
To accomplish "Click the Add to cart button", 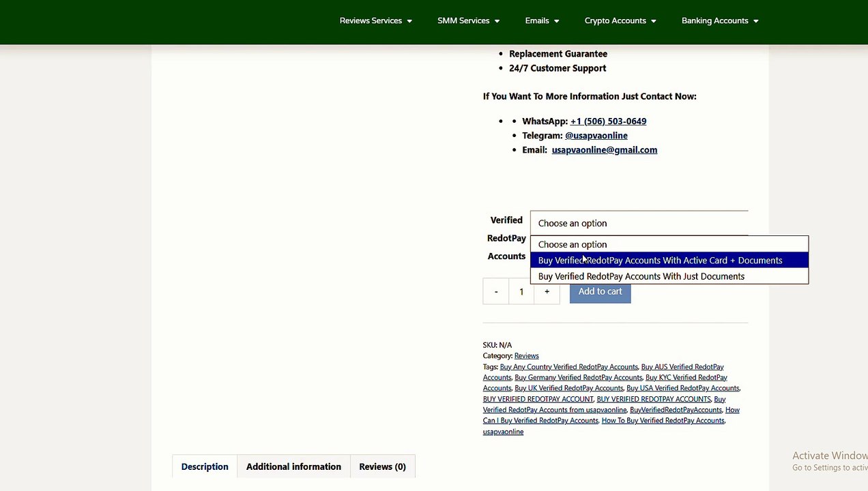I will tap(600, 292).
